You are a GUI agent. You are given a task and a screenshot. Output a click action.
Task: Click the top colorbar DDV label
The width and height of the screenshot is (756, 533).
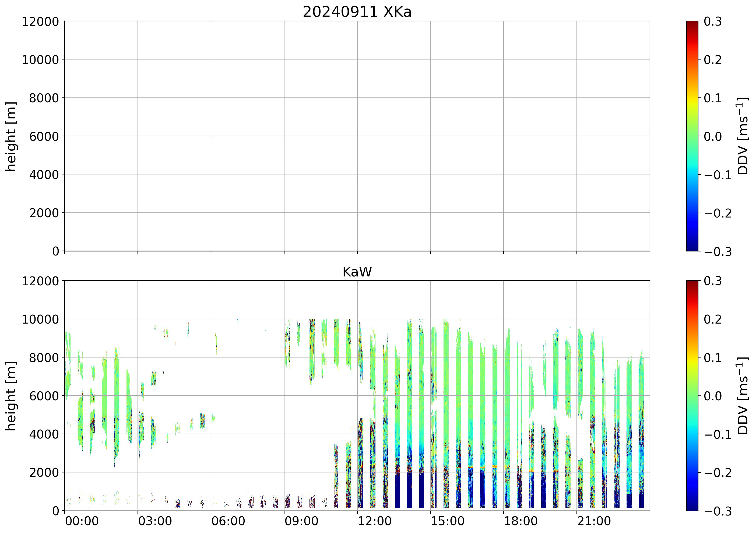click(x=743, y=136)
